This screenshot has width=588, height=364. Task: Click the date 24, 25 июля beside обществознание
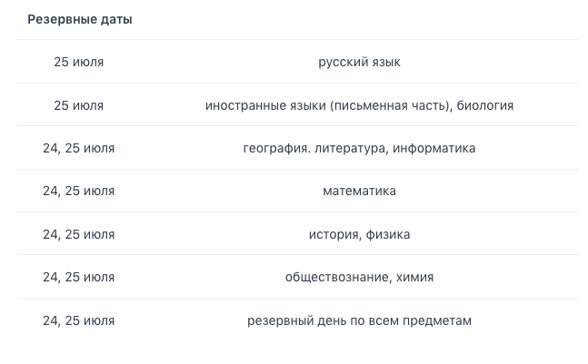click(79, 278)
